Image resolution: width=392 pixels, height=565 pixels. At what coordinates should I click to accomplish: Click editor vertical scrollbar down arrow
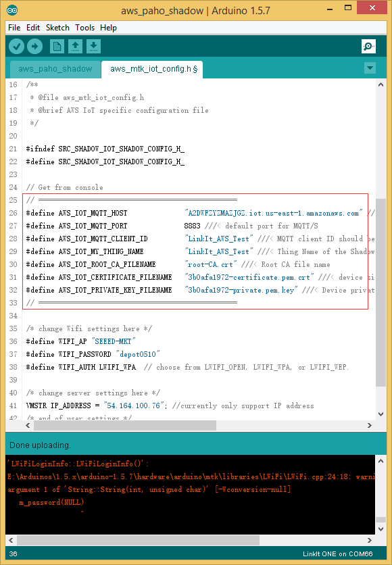(381, 414)
